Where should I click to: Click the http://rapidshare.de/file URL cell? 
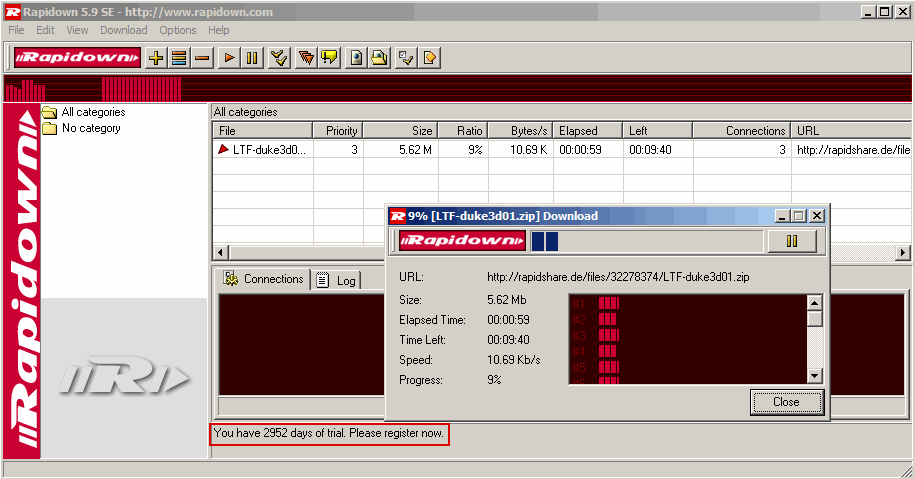tap(853, 150)
